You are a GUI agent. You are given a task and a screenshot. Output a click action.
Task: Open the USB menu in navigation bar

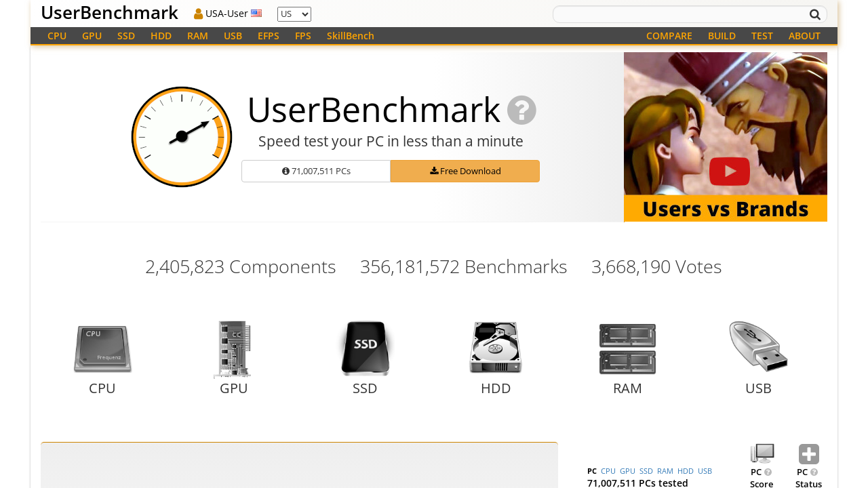tap(233, 36)
